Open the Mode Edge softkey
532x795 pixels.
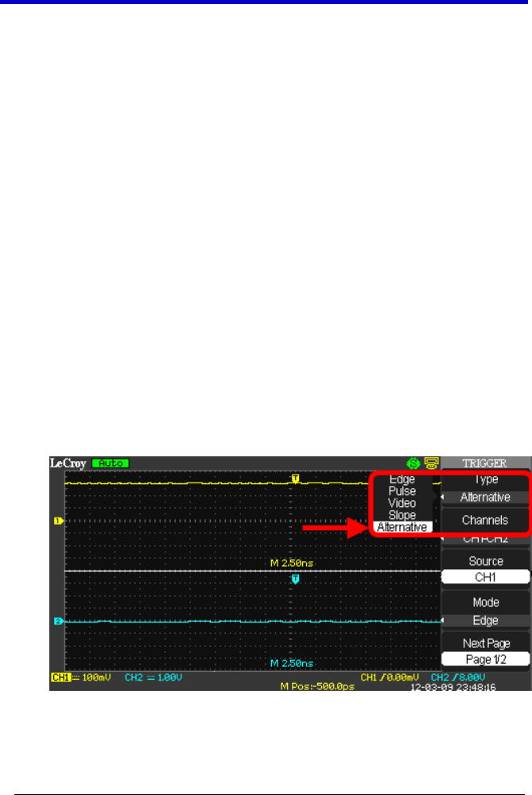tap(485, 610)
